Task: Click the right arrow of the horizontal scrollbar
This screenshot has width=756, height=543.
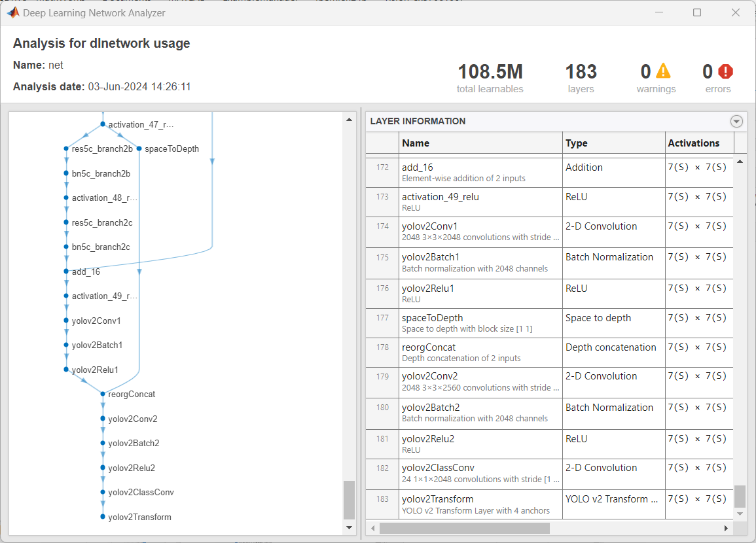Action: [x=726, y=528]
